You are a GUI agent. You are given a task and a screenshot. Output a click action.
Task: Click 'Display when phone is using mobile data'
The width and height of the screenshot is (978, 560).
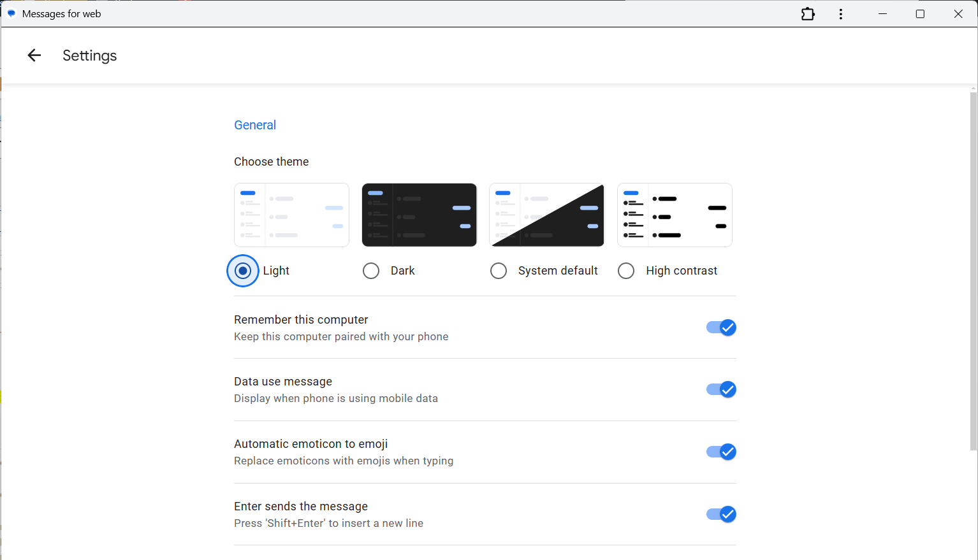336,398
